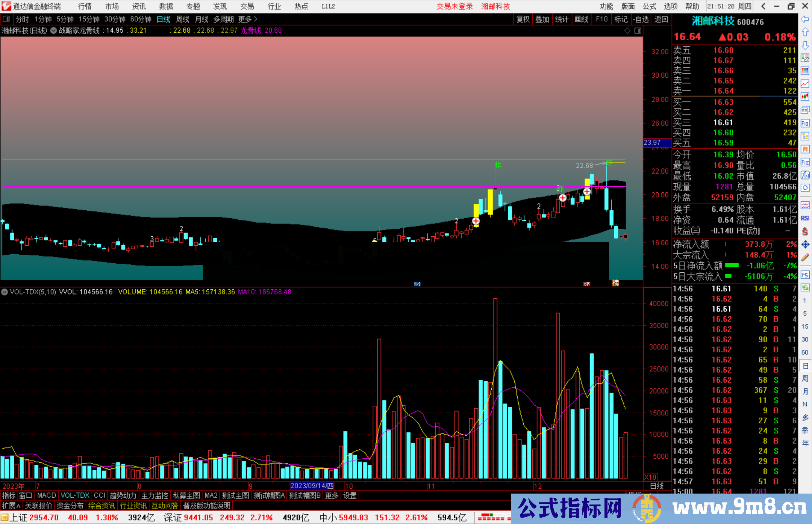Click the 复权 button
The width and height of the screenshot is (812, 524).
523,19
